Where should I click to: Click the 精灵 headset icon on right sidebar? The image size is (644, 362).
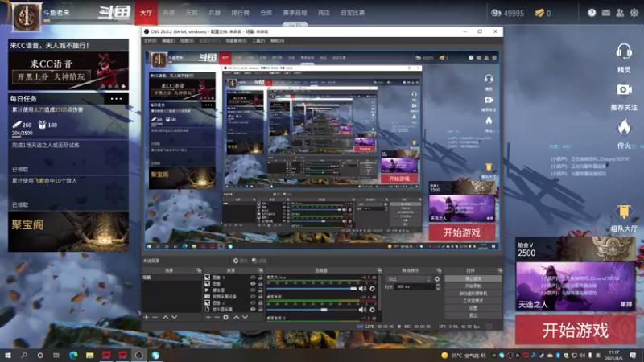pos(624,52)
